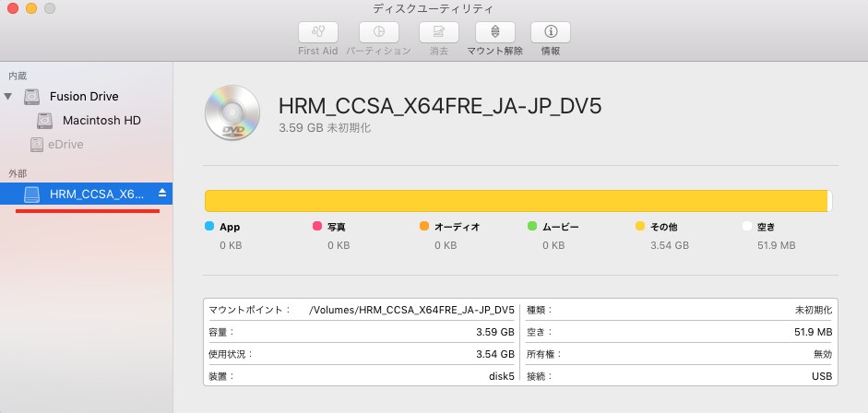The image size is (868, 413).
Task: Click the volume title HRM_CCSA_X64FRE_JA-JP_DV5
Action: (440, 106)
